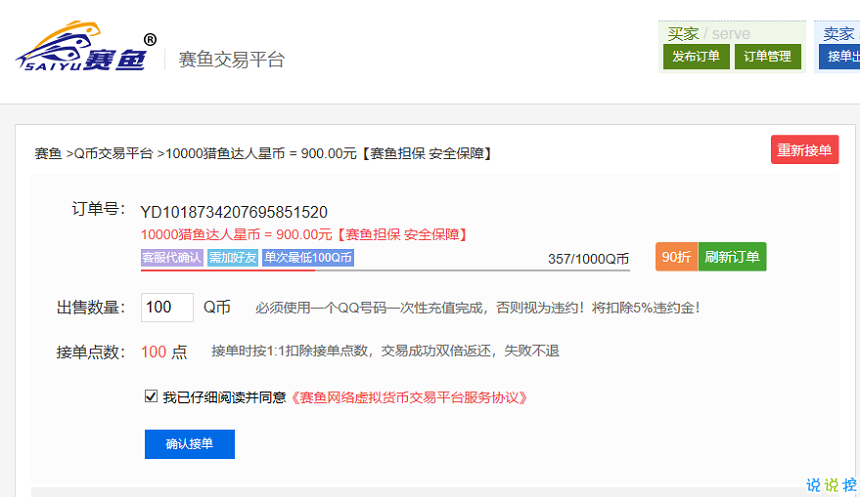Click the red order title under order number

click(x=304, y=235)
